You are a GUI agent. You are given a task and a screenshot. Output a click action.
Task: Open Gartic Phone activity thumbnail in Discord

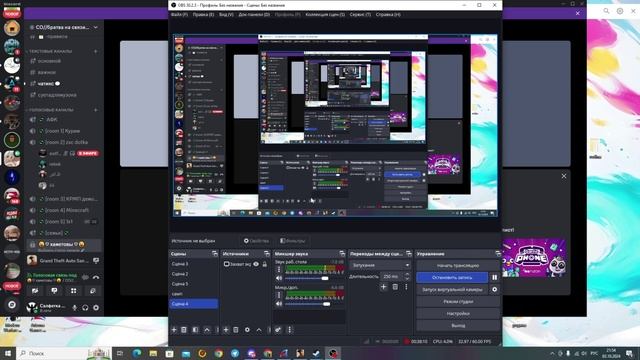tap(534, 258)
